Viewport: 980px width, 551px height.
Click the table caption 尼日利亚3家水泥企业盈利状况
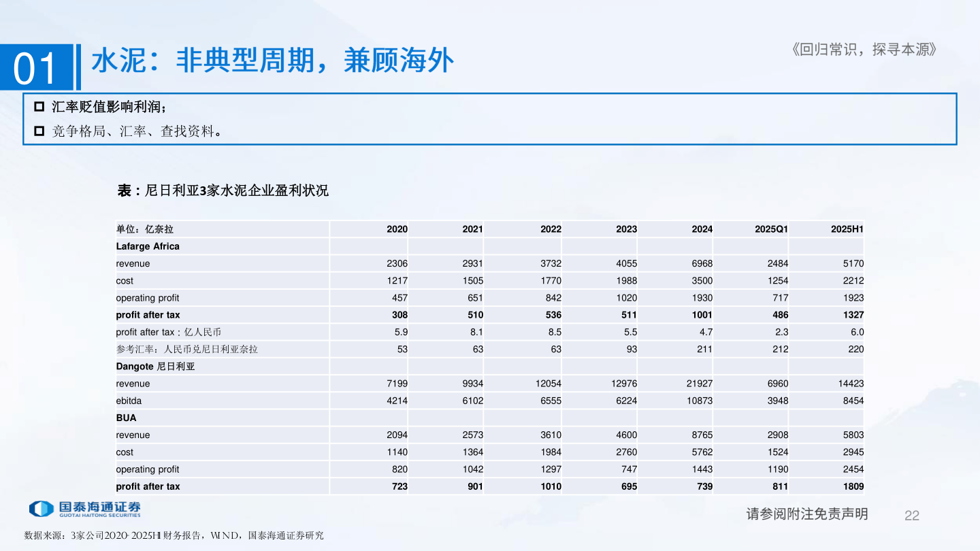click(x=223, y=190)
